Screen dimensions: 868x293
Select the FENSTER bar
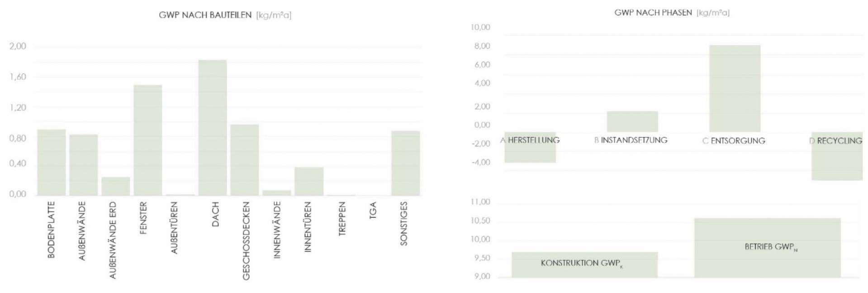[147, 140]
